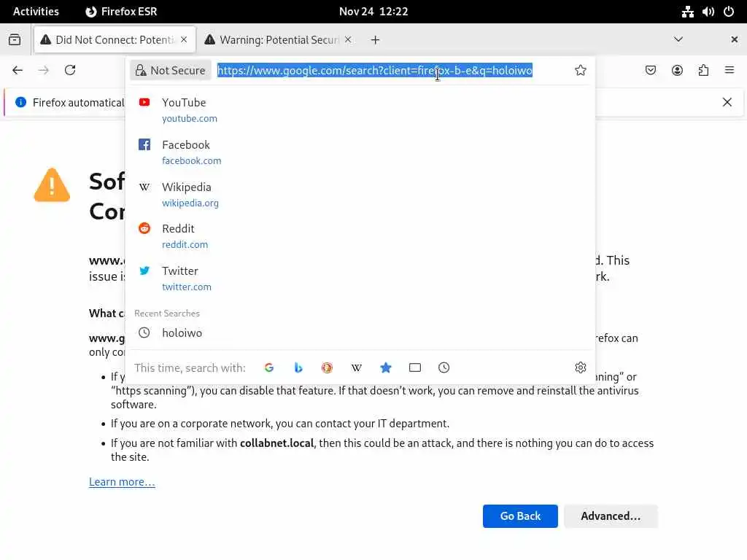Open Firefox View from the tab bar
The height and width of the screenshot is (560, 747).
pos(15,39)
